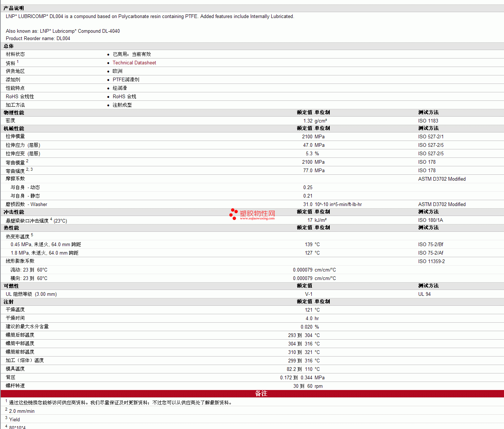The image size is (504, 429).
Task: Select the 材料状态 row label
Action: pyautogui.click(x=15, y=54)
